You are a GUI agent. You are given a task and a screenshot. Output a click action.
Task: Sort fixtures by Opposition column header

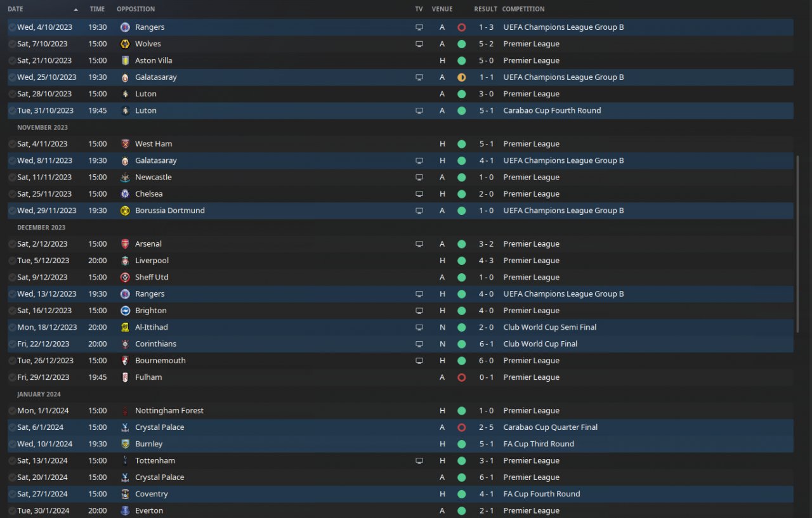coord(136,10)
